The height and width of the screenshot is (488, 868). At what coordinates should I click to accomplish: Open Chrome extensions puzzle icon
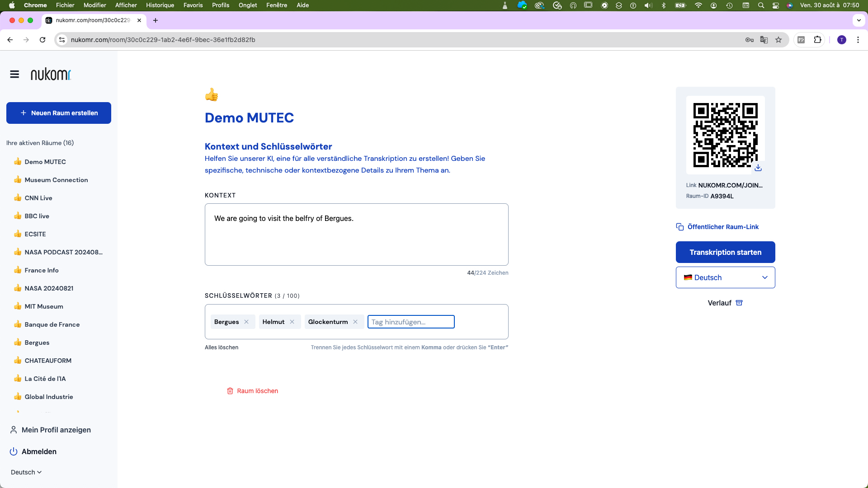tap(817, 40)
